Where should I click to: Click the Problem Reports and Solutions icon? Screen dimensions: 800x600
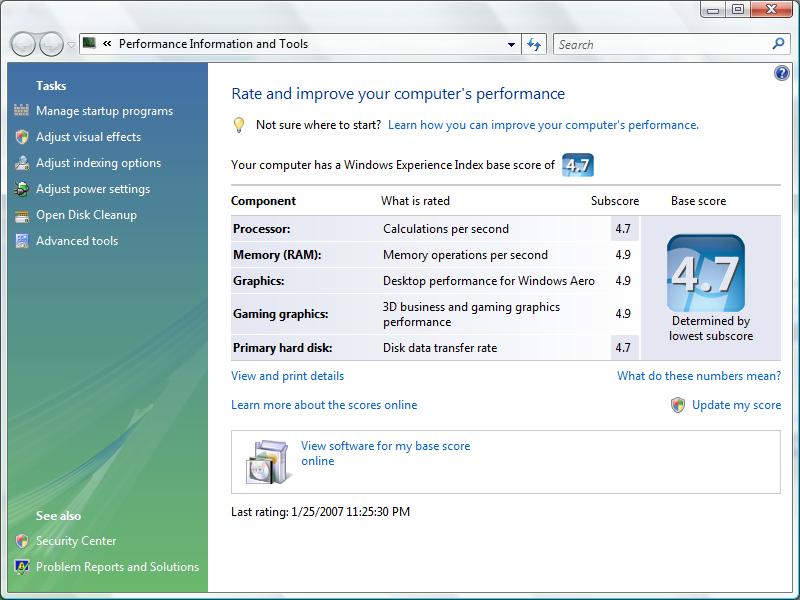21,567
